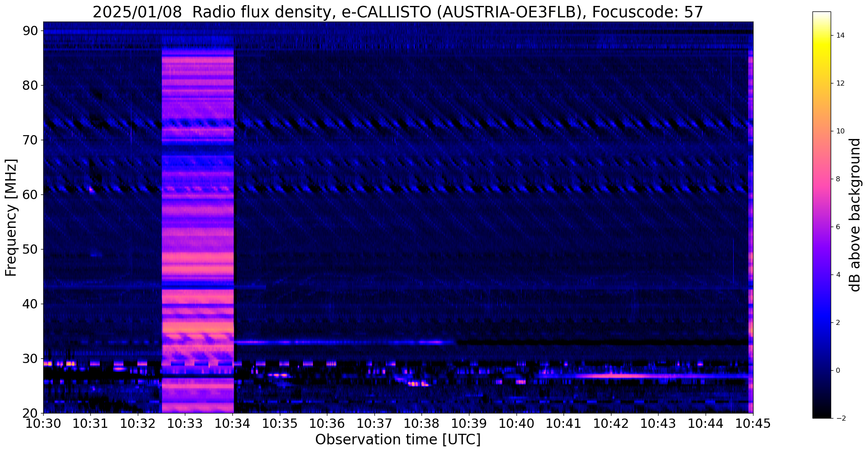The height and width of the screenshot is (452, 868).
Task: Click the colorbar tick label 6
Action: [x=837, y=227]
